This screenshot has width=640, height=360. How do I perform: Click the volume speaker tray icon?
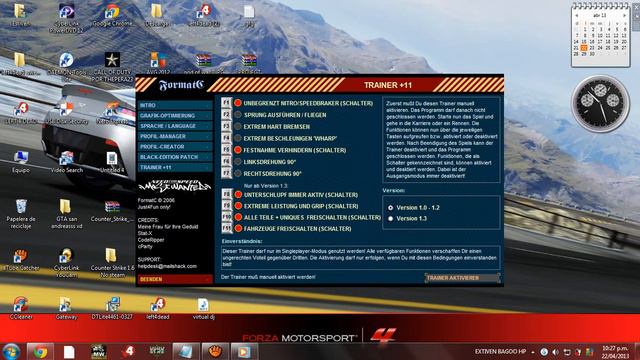pos(556,352)
